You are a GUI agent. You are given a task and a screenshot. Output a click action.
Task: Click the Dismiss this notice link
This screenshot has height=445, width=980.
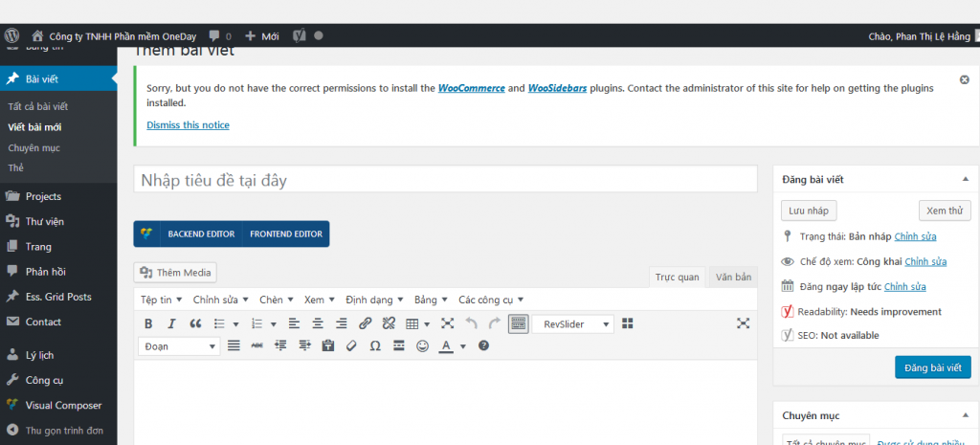(188, 125)
